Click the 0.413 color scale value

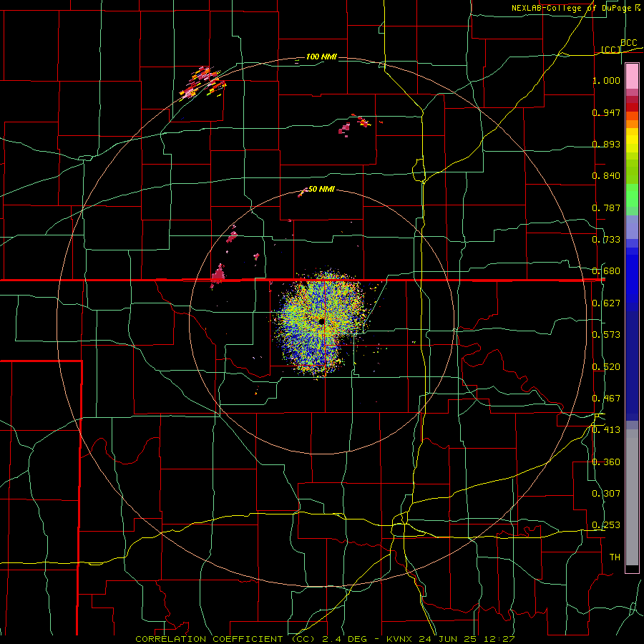coord(606,430)
